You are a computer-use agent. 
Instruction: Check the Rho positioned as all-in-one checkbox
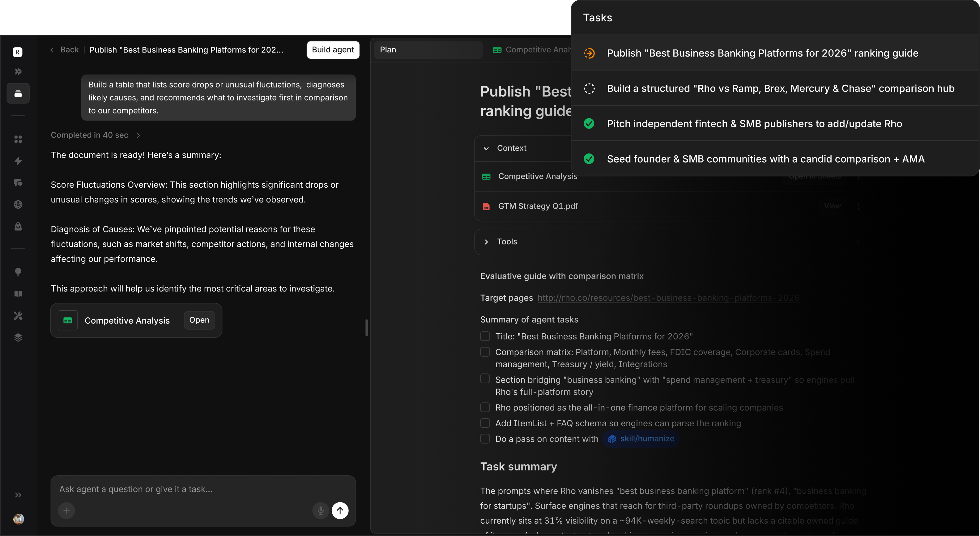[x=485, y=407]
